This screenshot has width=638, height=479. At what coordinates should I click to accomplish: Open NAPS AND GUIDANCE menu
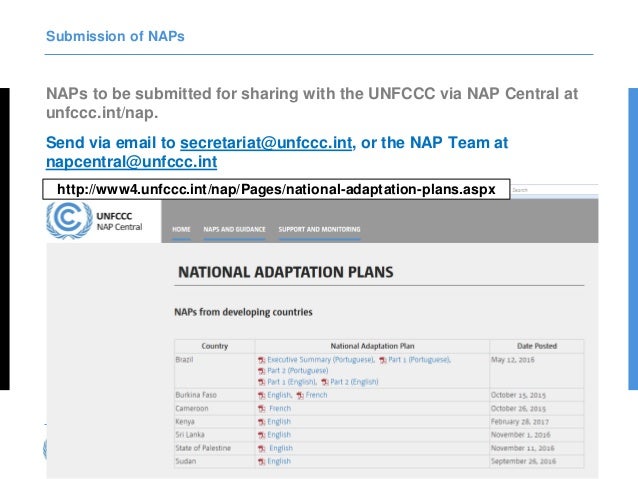tap(234, 229)
